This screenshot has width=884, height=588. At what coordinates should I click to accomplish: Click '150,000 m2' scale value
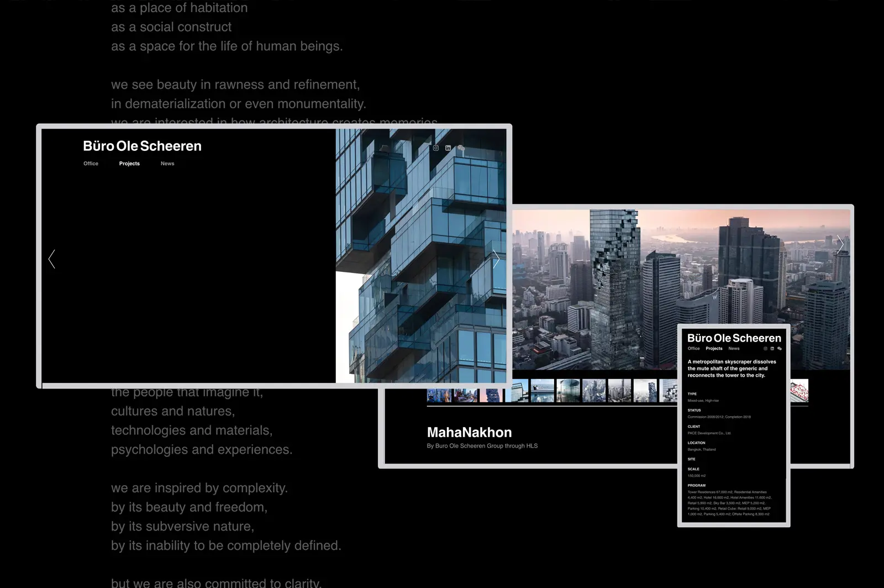click(697, 476)
